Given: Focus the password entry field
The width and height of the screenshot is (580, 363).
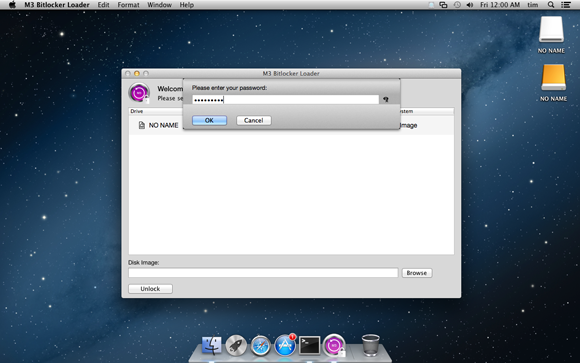Looking at the screenshot, I should (286, 100).
